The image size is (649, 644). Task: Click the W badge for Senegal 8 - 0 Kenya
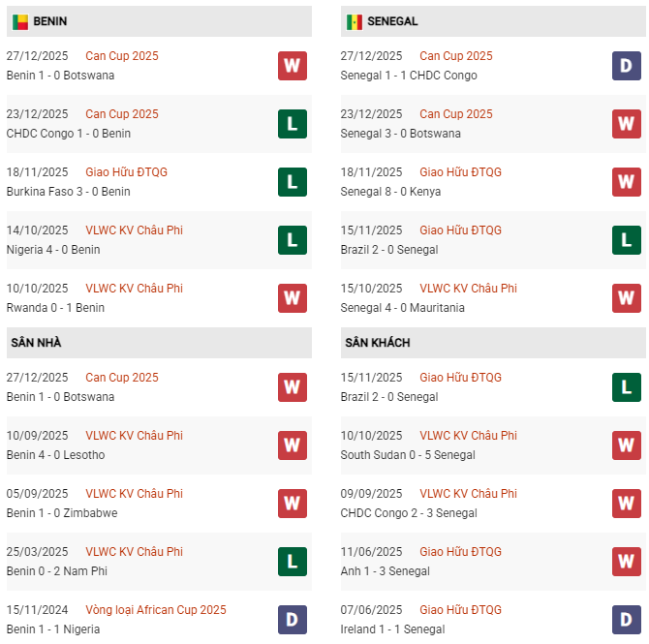point(627,182)
